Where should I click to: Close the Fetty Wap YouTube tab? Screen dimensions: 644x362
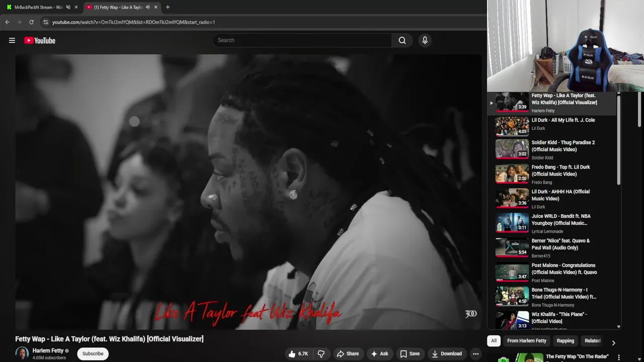pos(155,7)
